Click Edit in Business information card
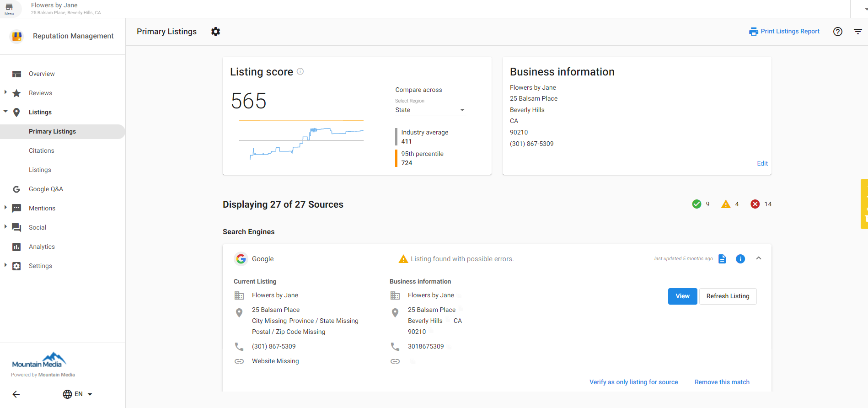This screenshot has height=408, width=868. pos(762,164)
